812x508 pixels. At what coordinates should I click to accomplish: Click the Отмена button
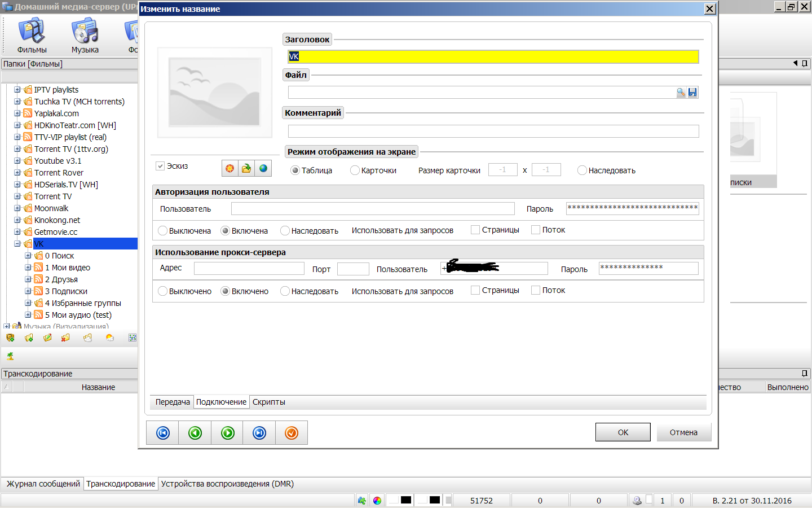(x=683, y=432)
